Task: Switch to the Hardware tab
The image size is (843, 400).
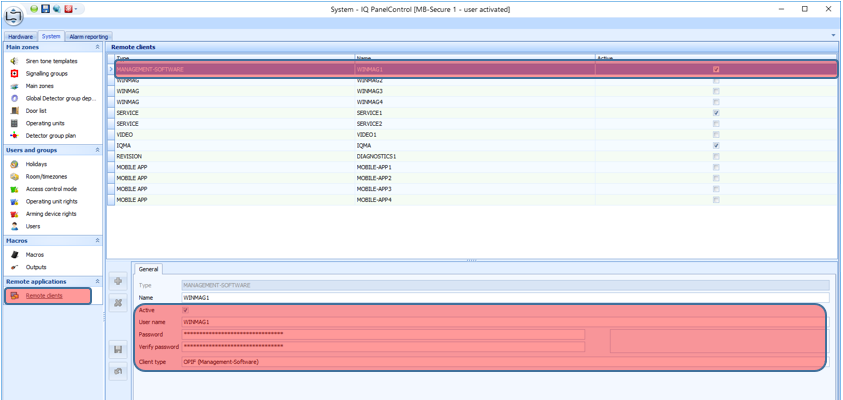Action: pos(21,37)
